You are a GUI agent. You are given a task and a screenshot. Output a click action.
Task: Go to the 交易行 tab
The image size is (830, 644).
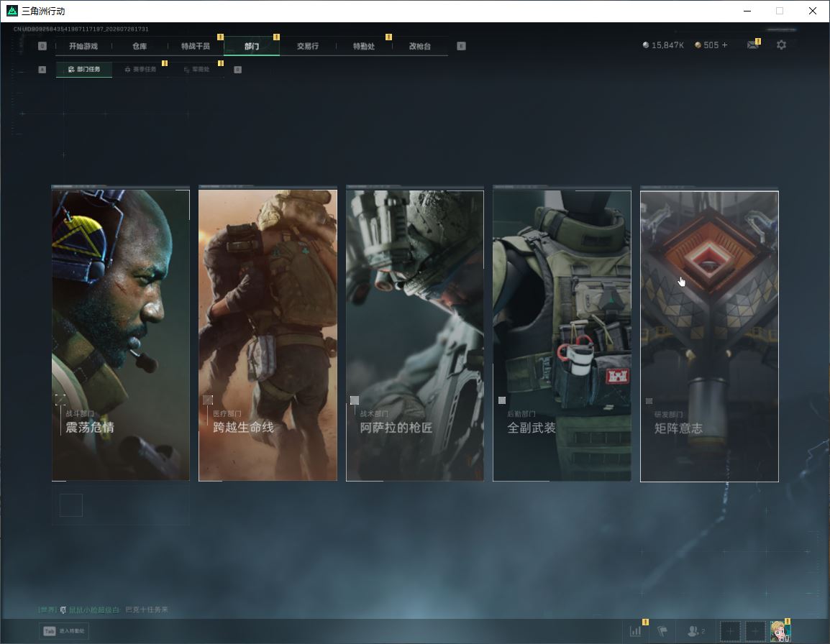(x=308, y=46)
